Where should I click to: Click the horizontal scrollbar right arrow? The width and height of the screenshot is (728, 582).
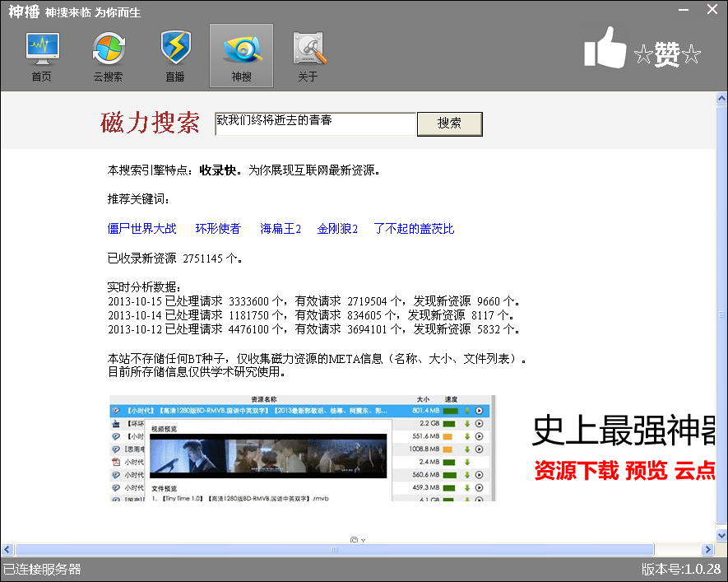pyautogui.click(x=707, y=549)
